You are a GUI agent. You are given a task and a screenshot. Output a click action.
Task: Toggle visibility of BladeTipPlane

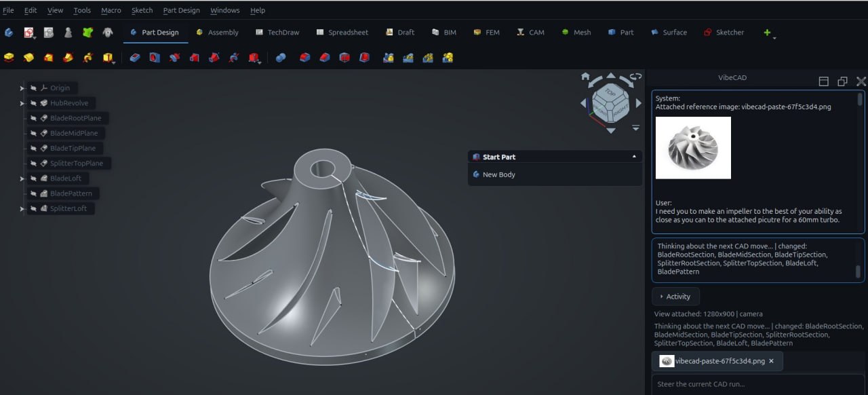[x=33, y=148]
